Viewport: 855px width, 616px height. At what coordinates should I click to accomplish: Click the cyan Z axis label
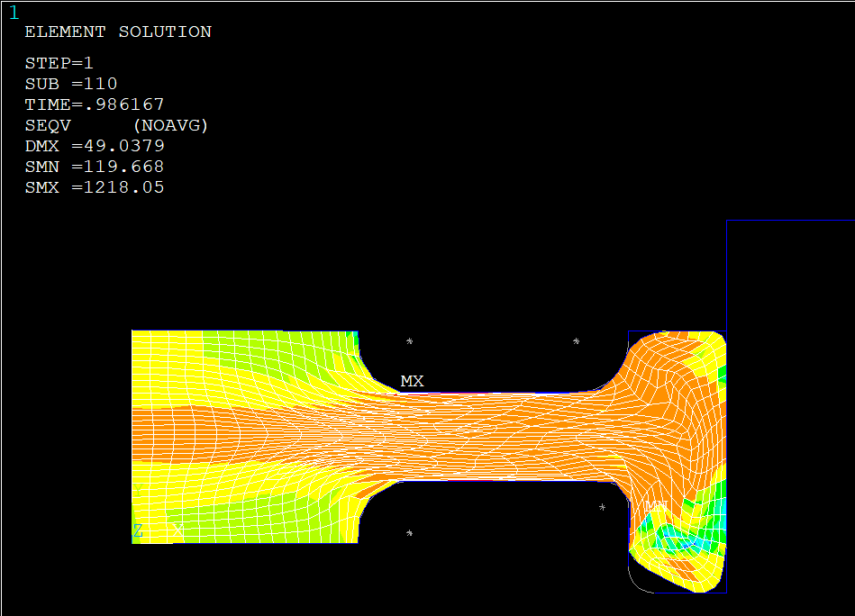click(138, 530)
